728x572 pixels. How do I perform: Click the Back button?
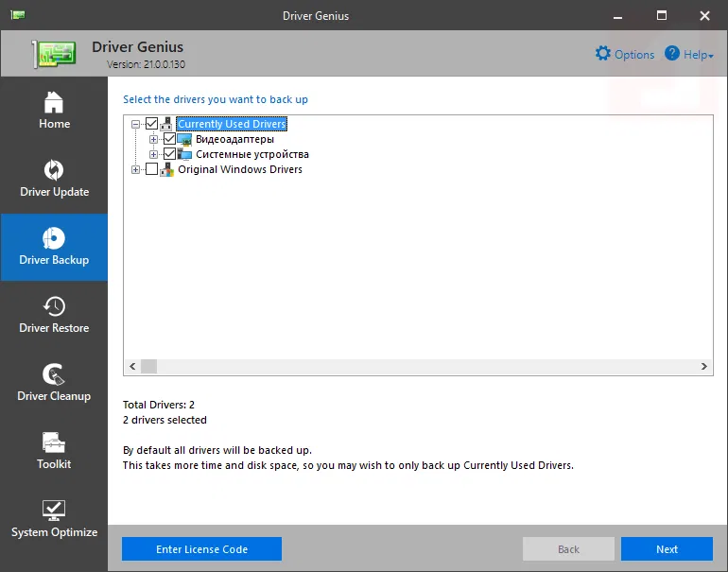click(x=568, y=549)
